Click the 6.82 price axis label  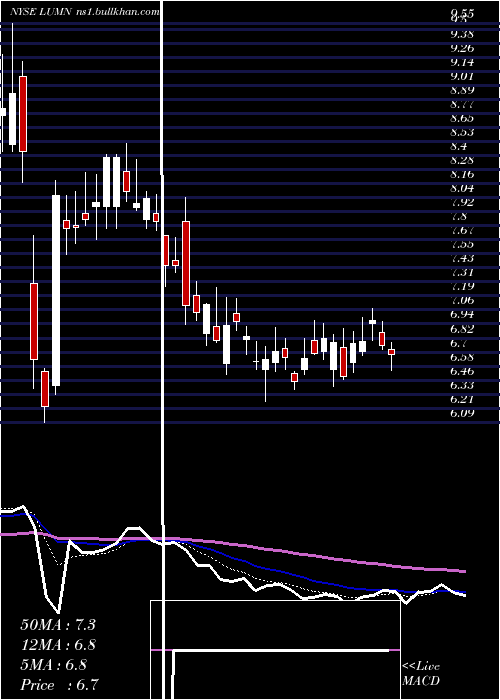click(x=462, y=329)
